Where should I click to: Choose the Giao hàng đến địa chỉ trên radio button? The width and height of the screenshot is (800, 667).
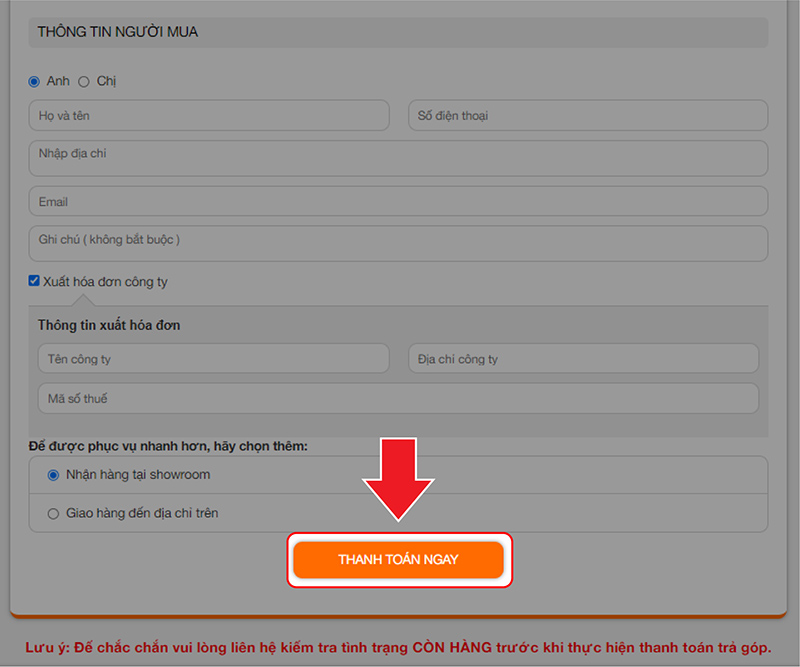pos(54,513)
